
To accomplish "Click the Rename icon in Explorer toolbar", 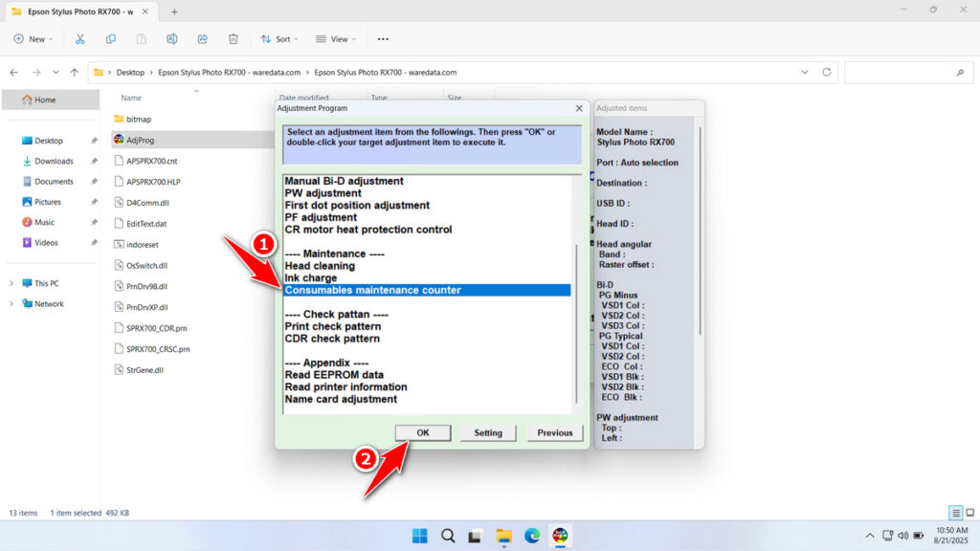I will 172,38.
